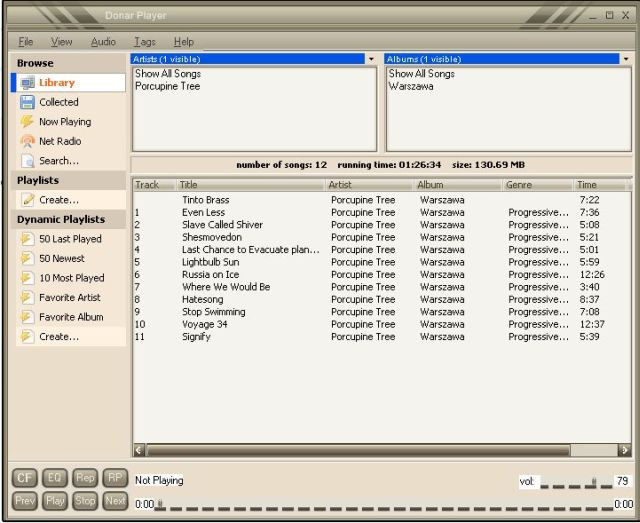The image size is (640, 523).
Task: Open the 50 Last Played dynamic playlist
Action: (x=71, y=239)
